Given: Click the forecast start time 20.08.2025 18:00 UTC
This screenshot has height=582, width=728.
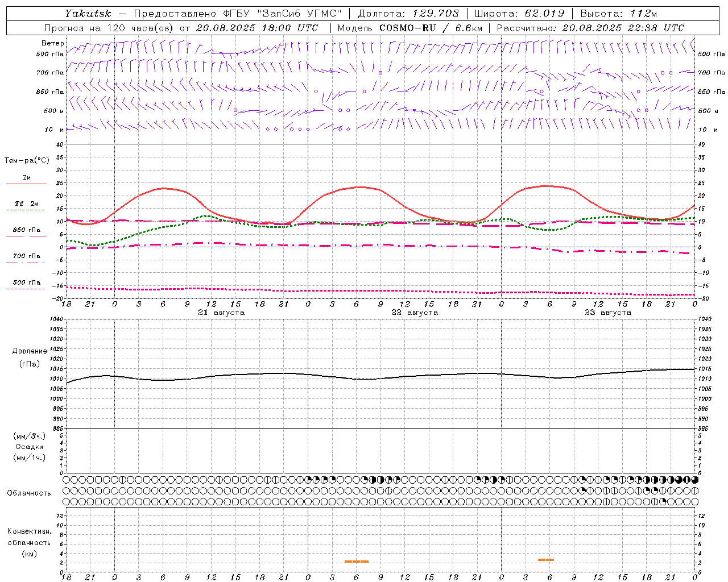Looking at the screenshot, I should tap(257, 27).
